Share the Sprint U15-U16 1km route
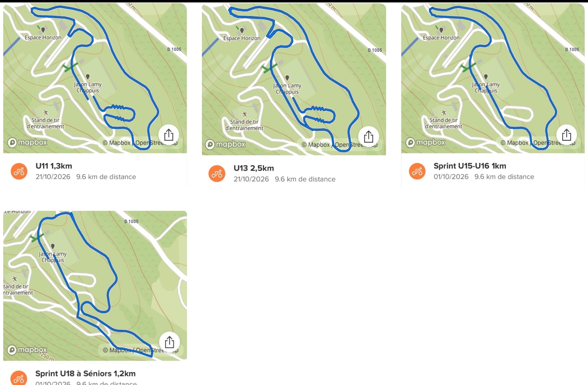Image resolution: width=588 pixels, height=385 pixels. [567, 135]
